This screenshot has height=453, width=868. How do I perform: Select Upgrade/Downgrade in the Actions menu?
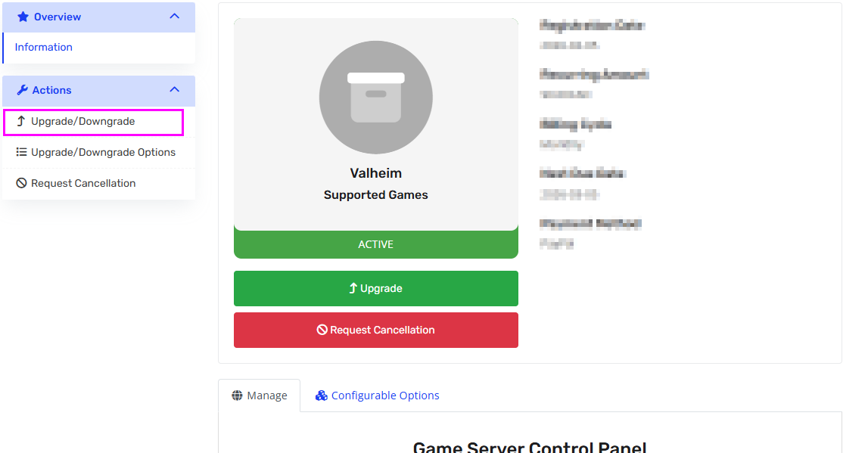coord(83,121)
